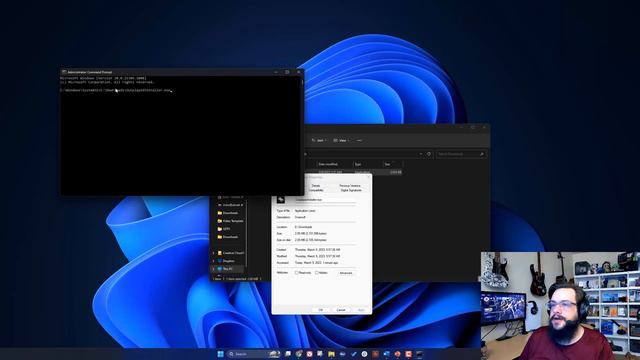Switch to the Compatibility tab in Properties
Image resolution: width=640 pixels, height=360 pixels.
pos(316,190)
